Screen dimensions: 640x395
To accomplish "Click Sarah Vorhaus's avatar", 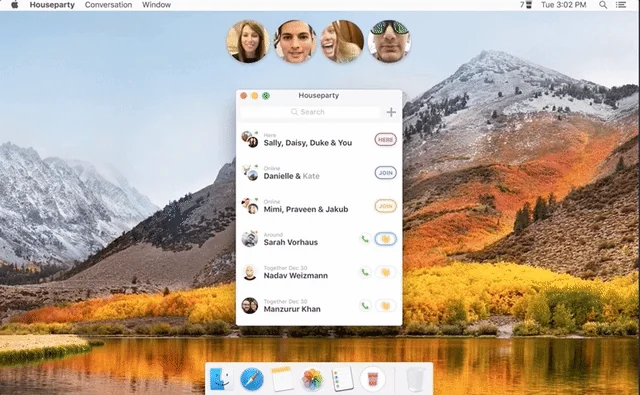I will pos(249,239).
